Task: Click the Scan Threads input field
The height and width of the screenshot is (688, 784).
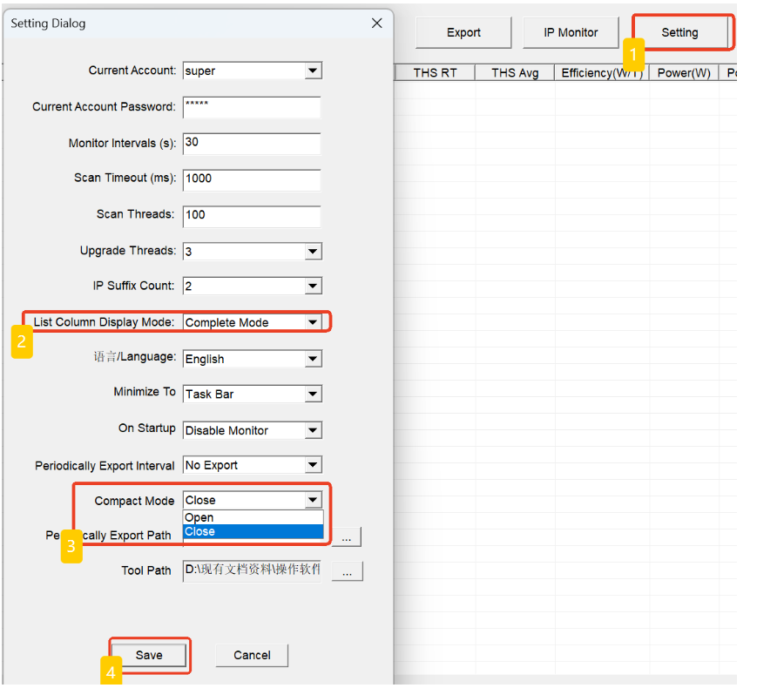Action: pos(252,217)
